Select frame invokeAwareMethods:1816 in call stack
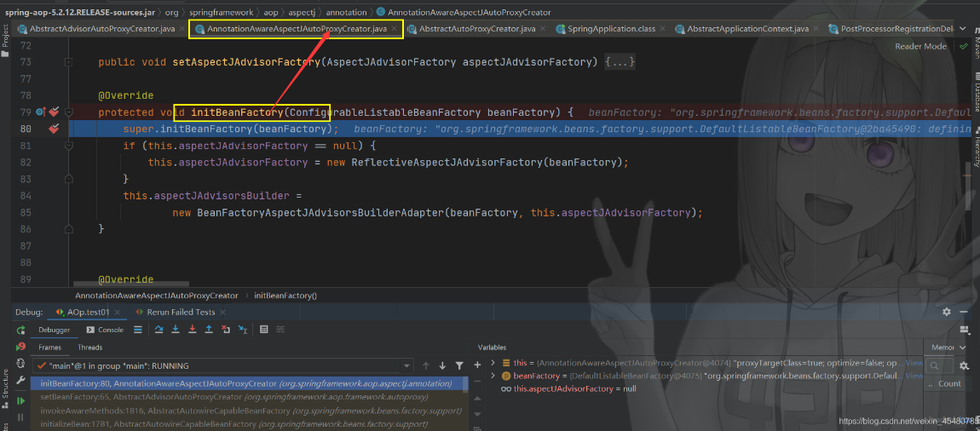The width and height of the screenshot is (980, 431). (250, 411)
